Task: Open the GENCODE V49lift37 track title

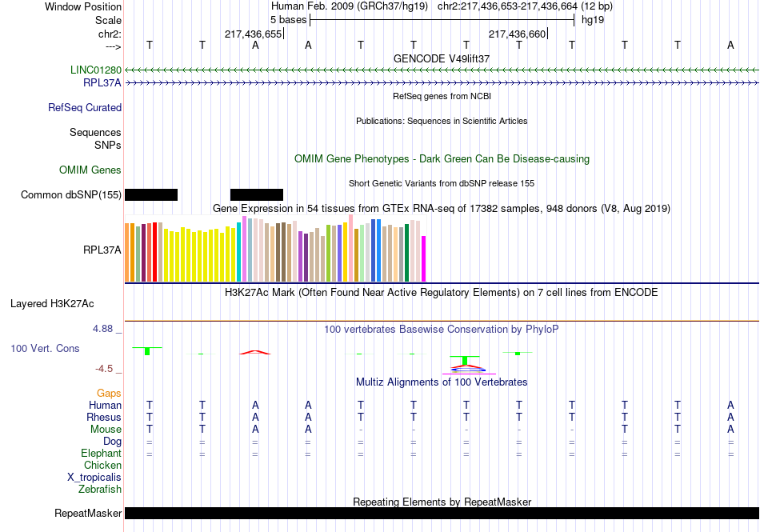Action: (x=442, y=58)
